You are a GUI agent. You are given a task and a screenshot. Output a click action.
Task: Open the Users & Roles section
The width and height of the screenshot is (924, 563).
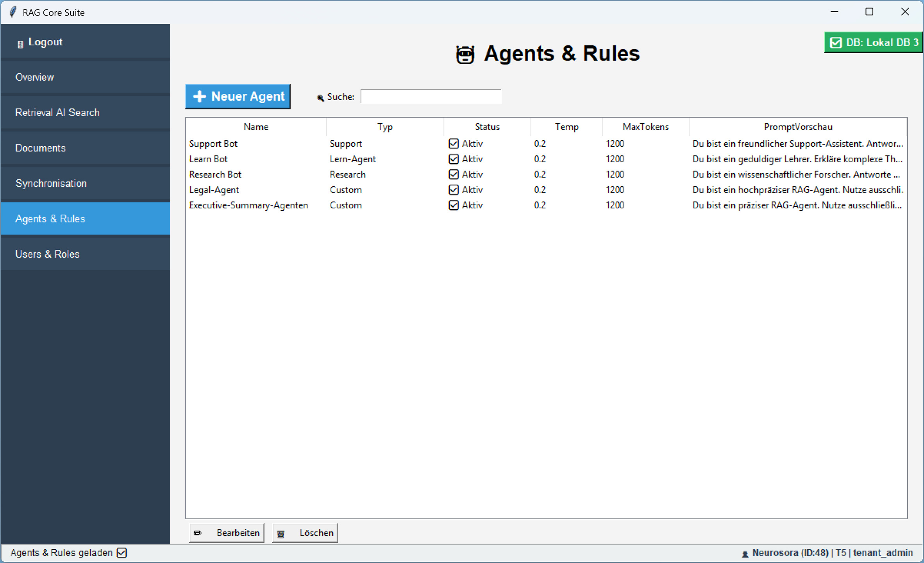[47, 254]
